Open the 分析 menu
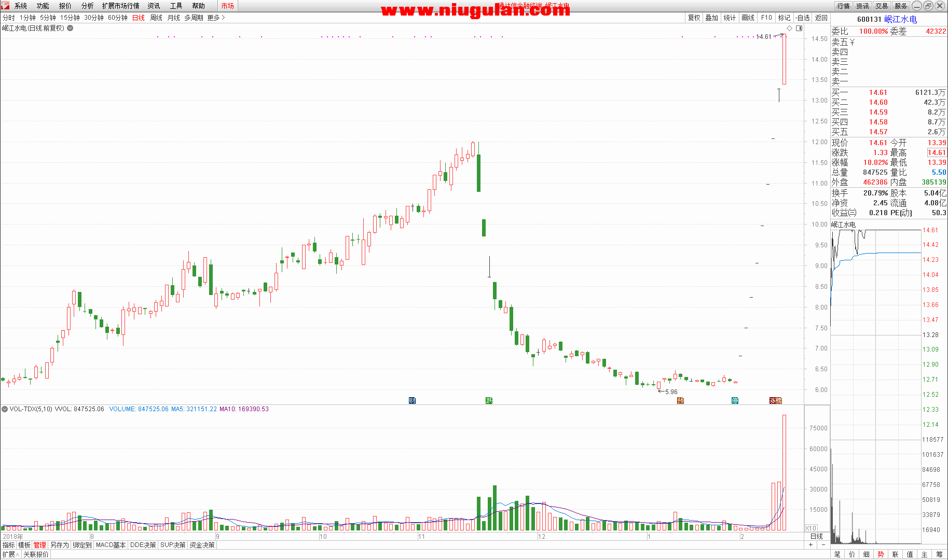948x560 pixels. 88,6
